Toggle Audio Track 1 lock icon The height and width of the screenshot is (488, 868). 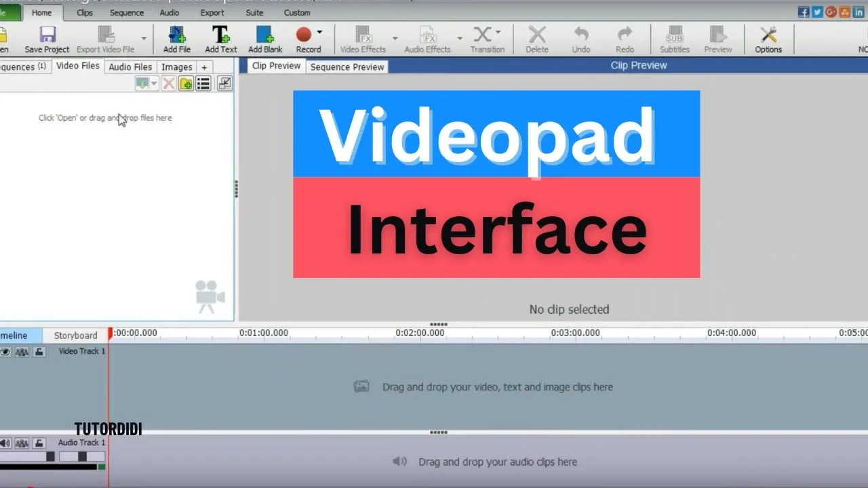(x=39, y=443)
